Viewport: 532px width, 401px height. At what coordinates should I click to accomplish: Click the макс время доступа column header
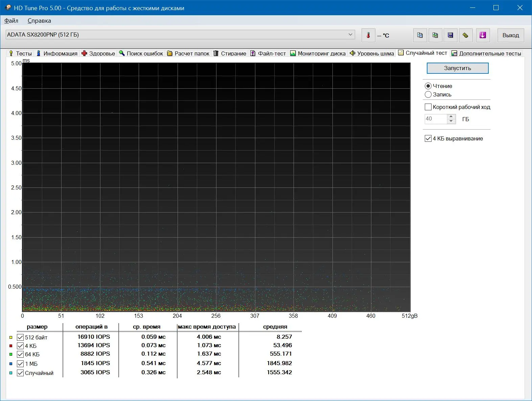tap(207, 327)
